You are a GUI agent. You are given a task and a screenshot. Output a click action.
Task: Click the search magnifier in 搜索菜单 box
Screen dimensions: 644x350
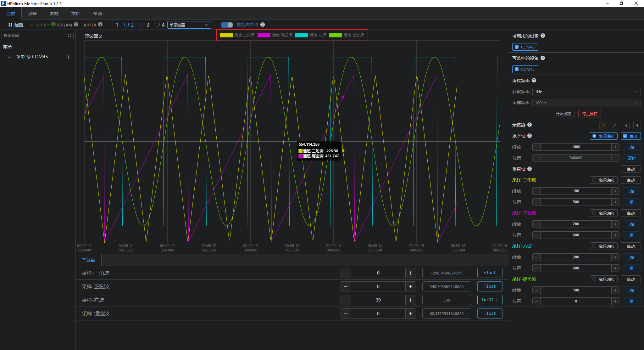point(69,36)
